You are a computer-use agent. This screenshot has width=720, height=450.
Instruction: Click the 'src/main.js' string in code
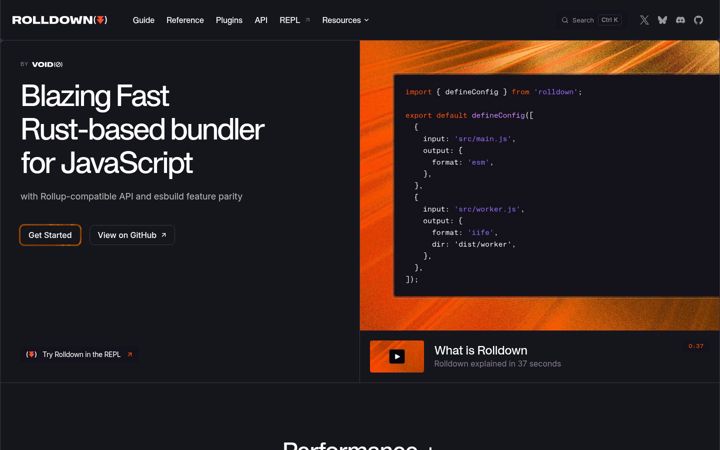tap(483, 139)
